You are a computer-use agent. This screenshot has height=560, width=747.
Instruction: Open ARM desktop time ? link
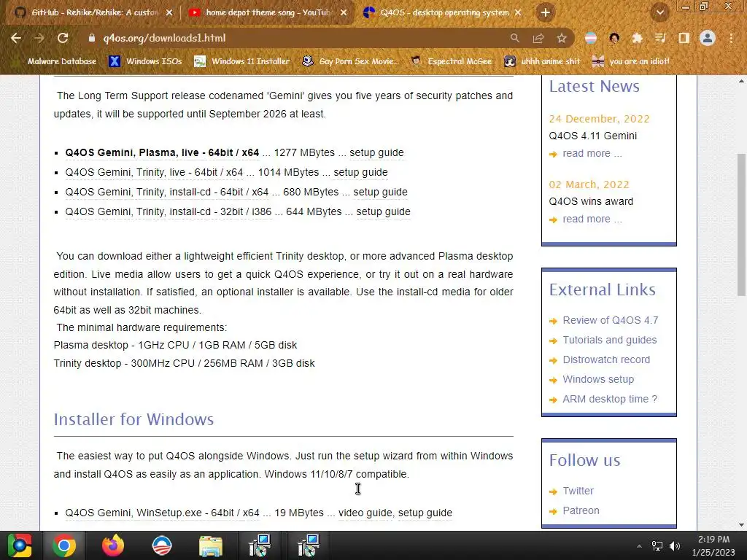click(x=610, y=399)
